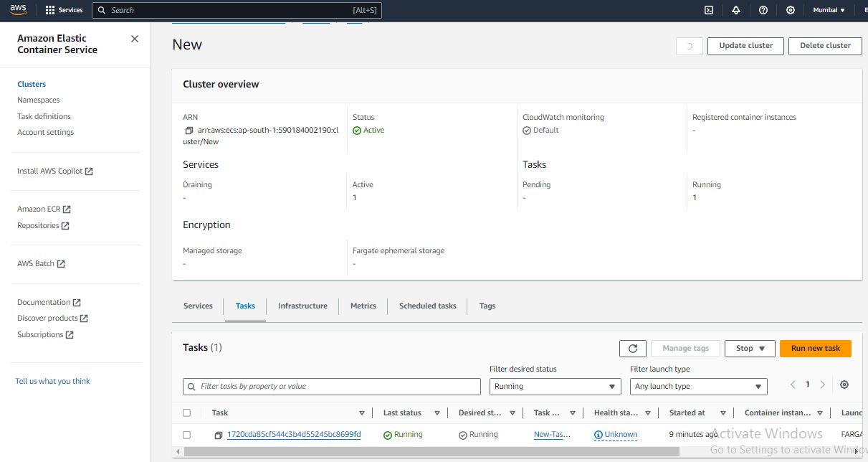Expand the Filter desired status dropdown
Image resolution: width=868 pixels, height=462 pixels.
point(555,387)
